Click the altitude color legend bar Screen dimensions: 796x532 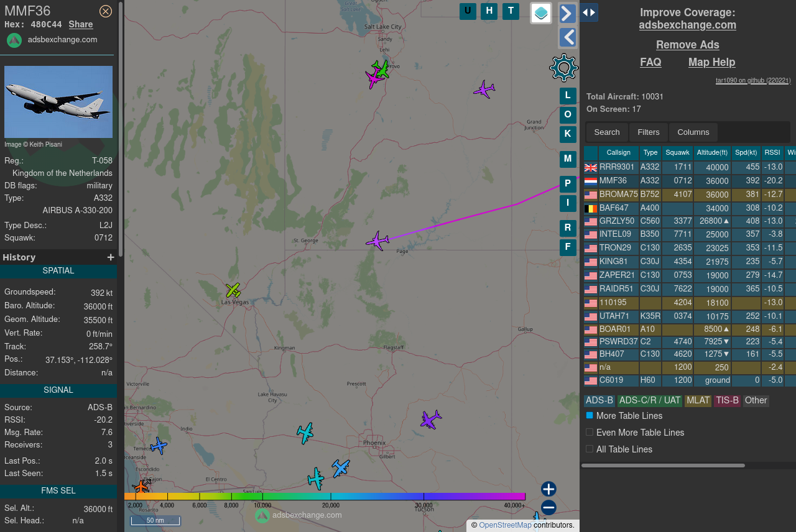(325, 497)
